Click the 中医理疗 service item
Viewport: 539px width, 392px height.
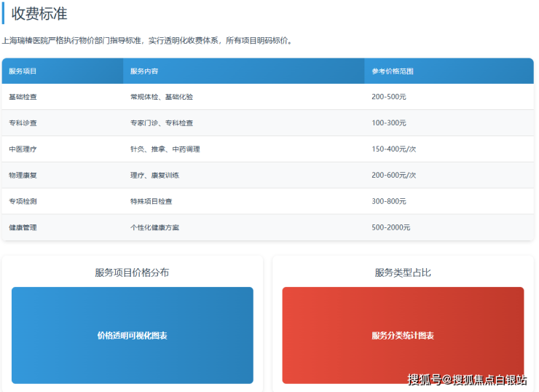point(23,149)
